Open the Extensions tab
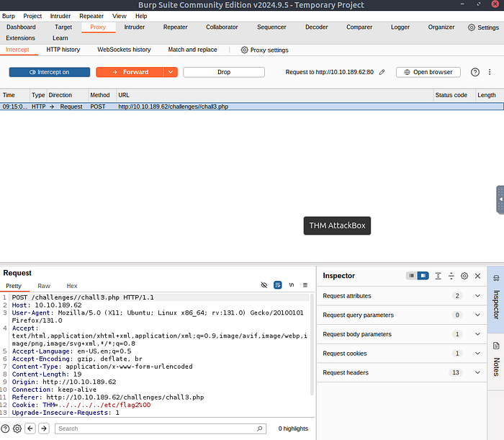The height and width of the screenshot is (440, 504). click(x=20, y=38)
